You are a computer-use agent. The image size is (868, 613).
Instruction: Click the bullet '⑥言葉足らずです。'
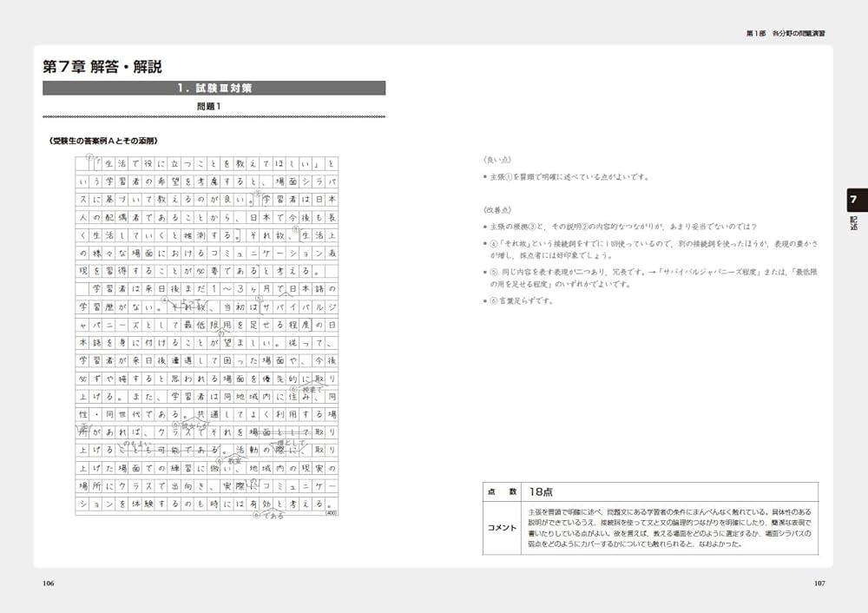tap(518, 301)
